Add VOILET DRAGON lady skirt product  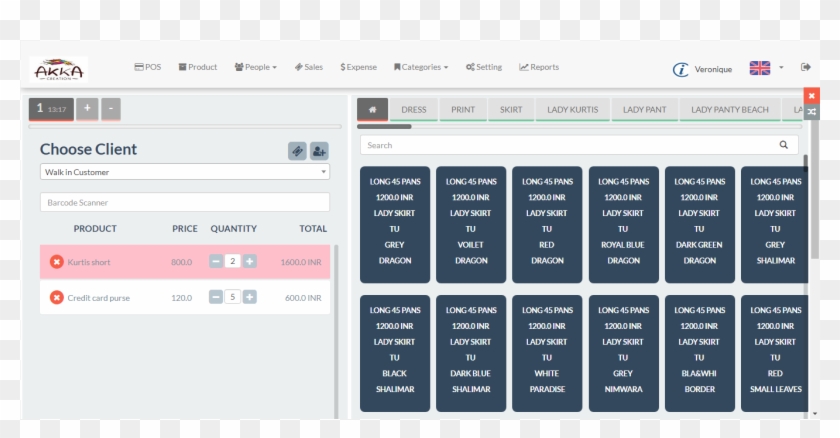(x=471, y=224)
